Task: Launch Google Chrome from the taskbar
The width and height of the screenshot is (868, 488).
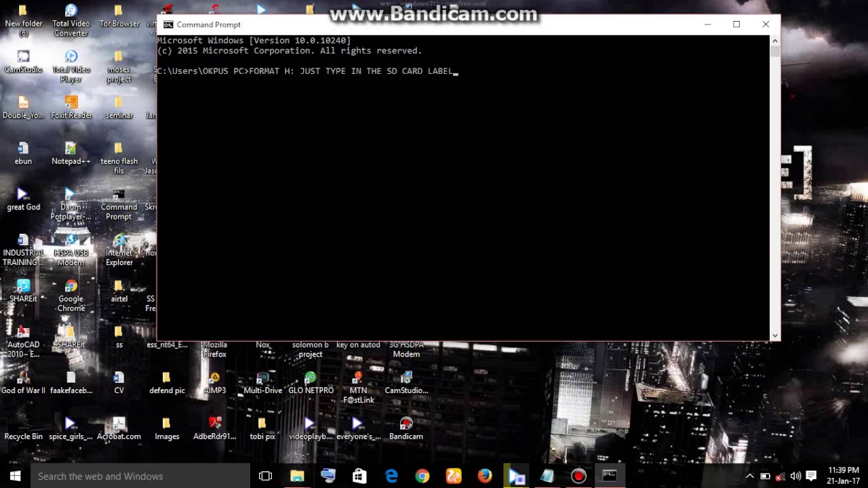Action: 422,476
